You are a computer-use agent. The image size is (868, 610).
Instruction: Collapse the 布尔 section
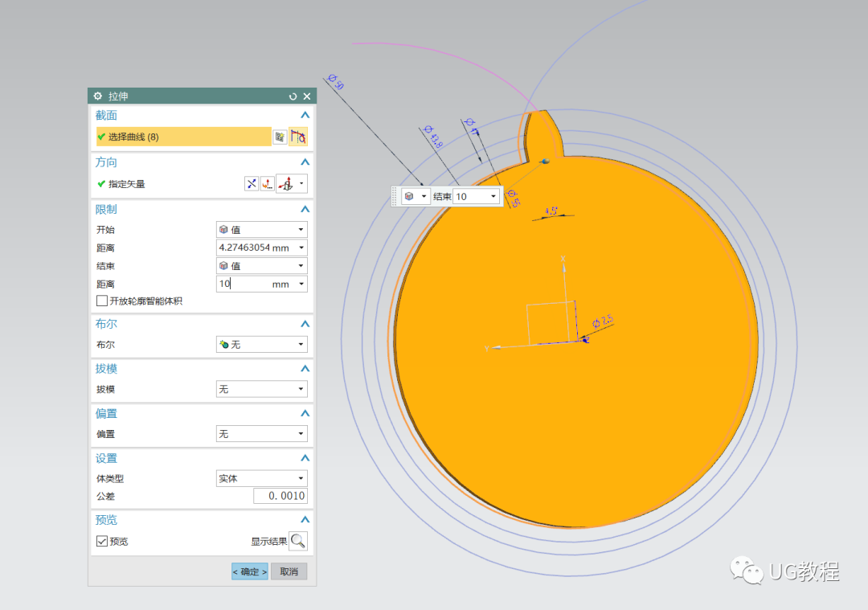(305, 324)
